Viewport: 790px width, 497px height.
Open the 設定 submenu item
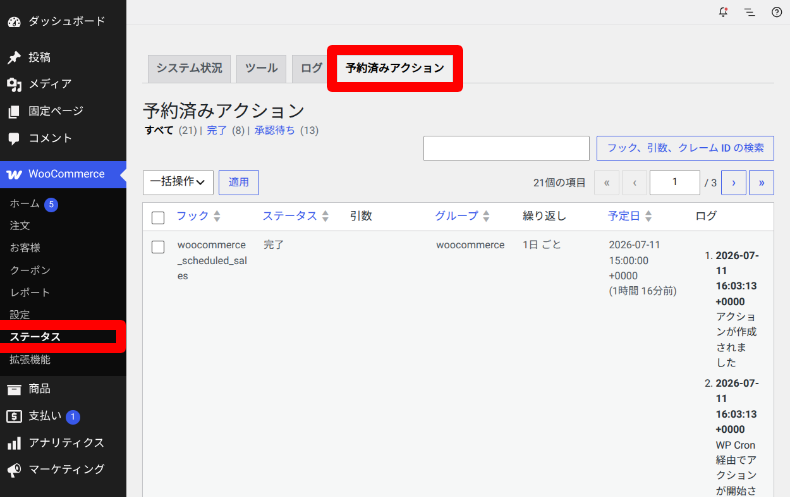pyautogui.click(x=20, y=315)
